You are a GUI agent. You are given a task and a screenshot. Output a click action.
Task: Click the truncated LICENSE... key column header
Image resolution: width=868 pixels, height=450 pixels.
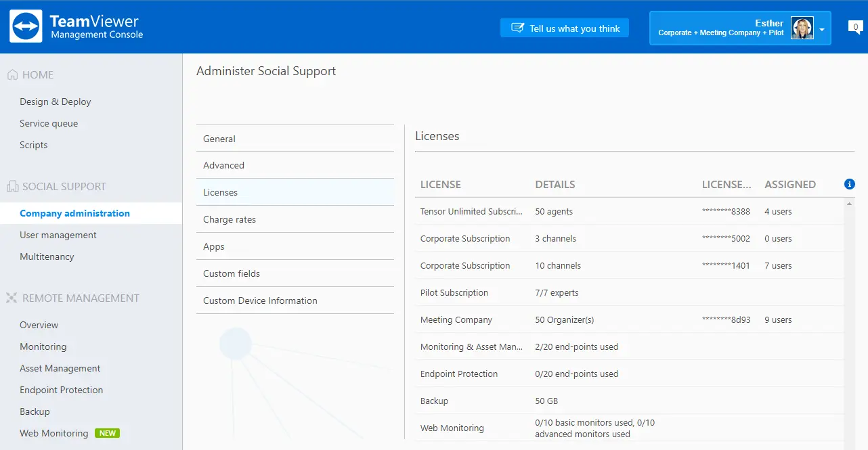click(726, 184)
